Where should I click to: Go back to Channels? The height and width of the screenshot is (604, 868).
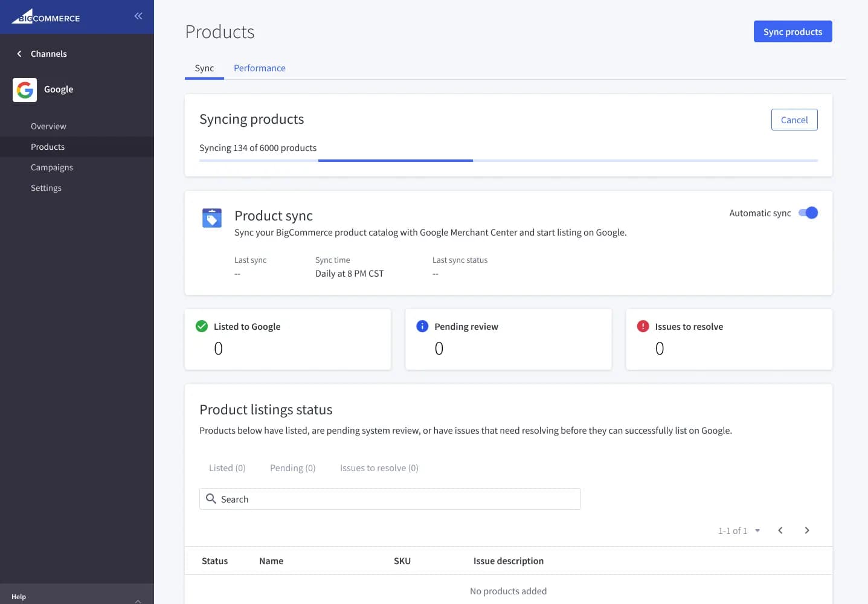pos(49,54)
